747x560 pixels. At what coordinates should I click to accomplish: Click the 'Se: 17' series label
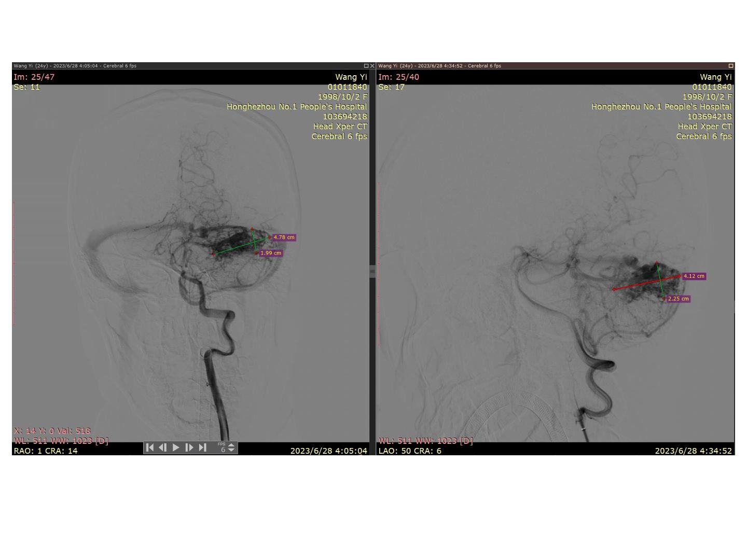tap(391, 87)
